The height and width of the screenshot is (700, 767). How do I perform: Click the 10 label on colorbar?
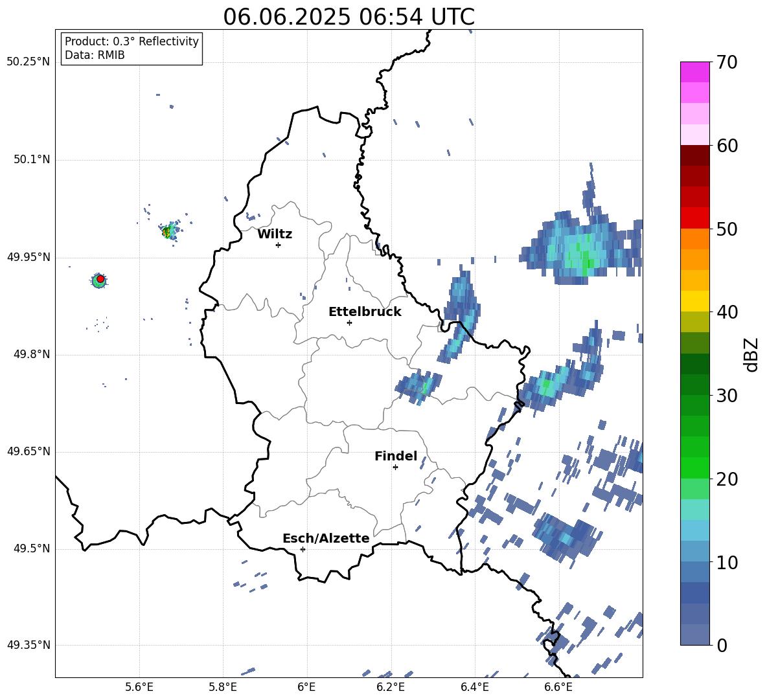727,563
